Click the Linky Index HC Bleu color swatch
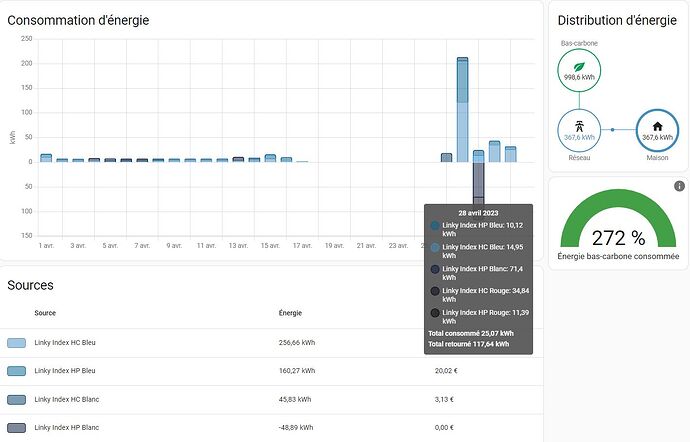Viewport: 690px width, 442px height. tap(16, 343)
